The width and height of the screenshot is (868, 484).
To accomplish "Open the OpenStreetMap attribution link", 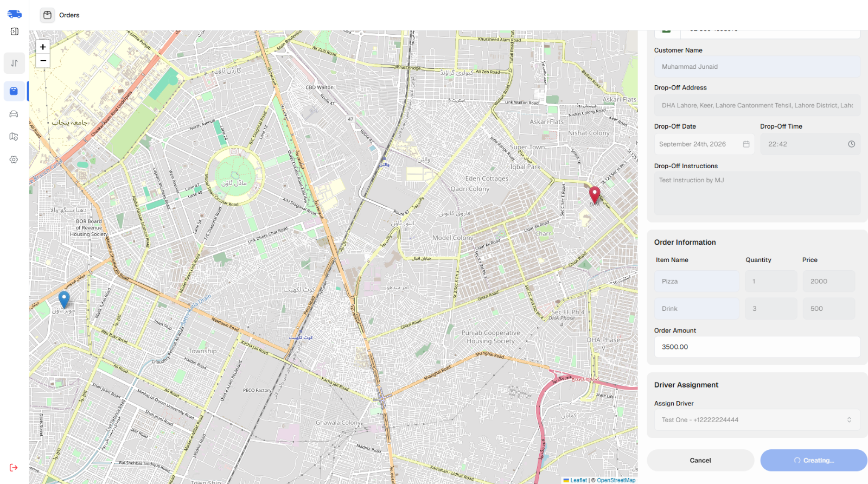I will click(x=616, y=480).
